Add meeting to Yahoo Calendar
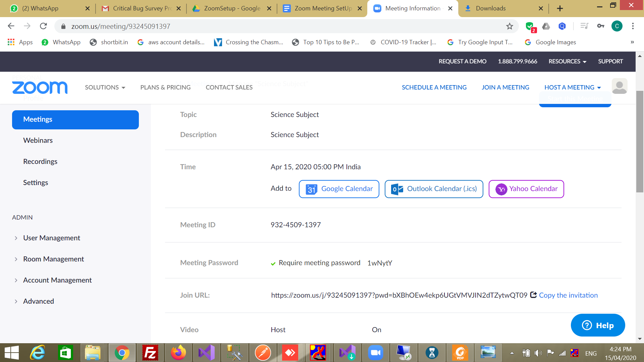The image size is (644, 362). click(526, 189)
